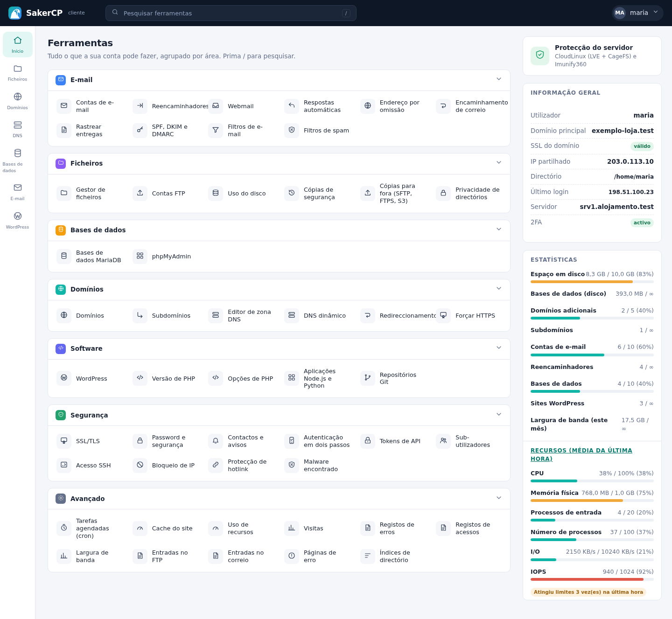Open the phpMyAdmin grid icon
This screenshot has width=672, height=619.
pos(140,256)
